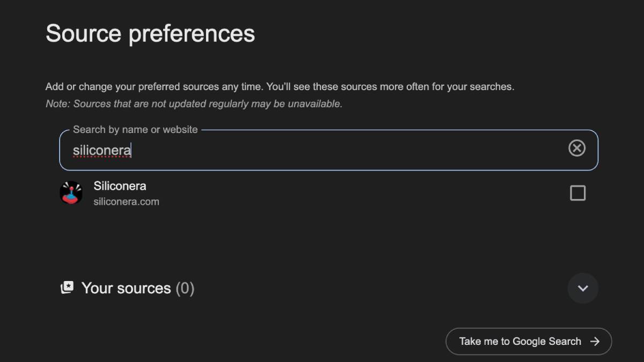Click the Source preferences page title
Screen dimensions: 644x362
[x=150, y=33]
